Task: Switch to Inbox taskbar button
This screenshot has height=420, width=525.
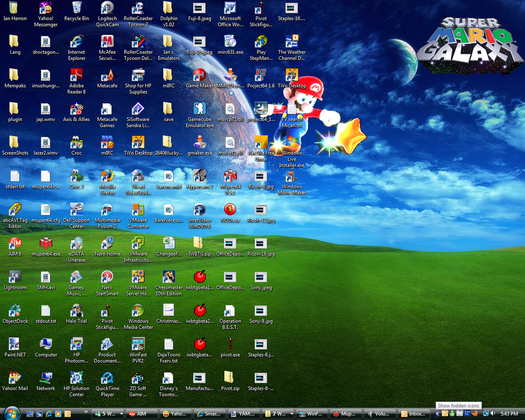Action: pos(414,414)
